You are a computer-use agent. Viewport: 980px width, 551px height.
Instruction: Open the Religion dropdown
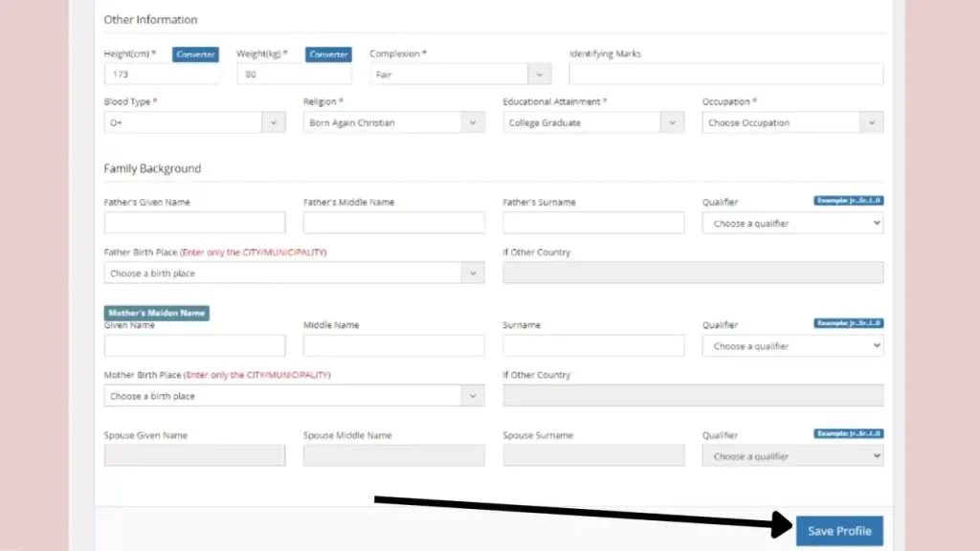tap(393, 122)
